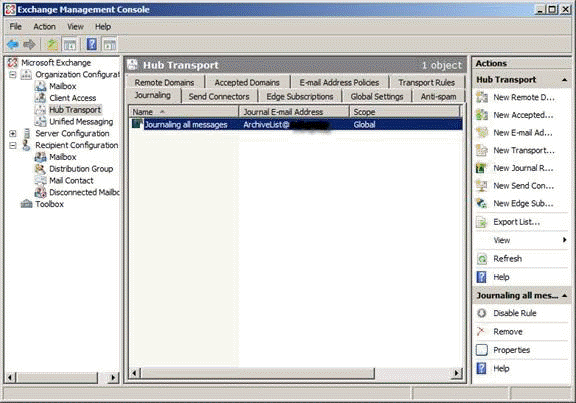Viewport: 576px width, 403px height.
Task: Sort by the Name column header
Action: 183,112
